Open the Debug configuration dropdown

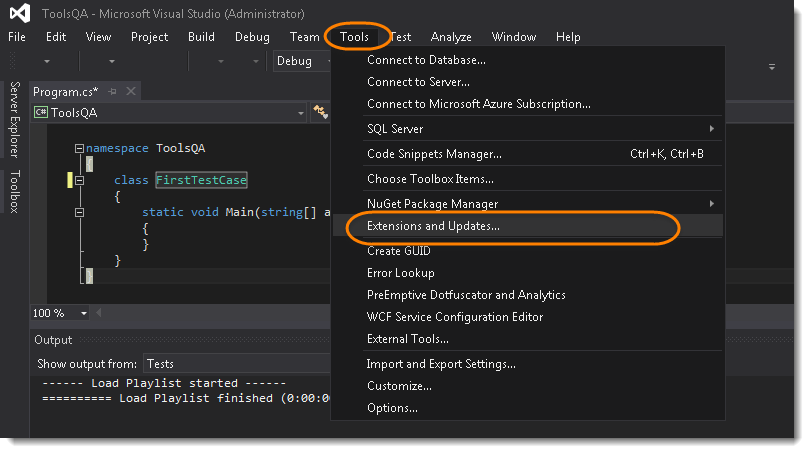pyautogui.click(x=301, y=61)
